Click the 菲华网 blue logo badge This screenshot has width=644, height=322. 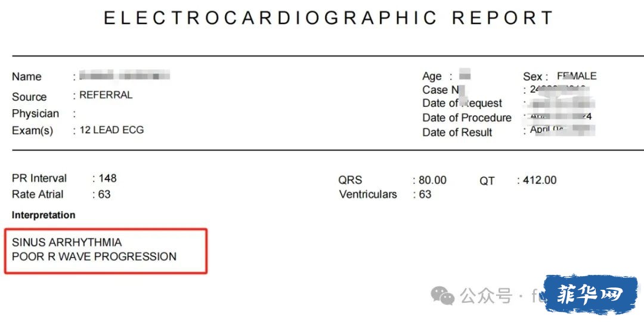point(591,294)
